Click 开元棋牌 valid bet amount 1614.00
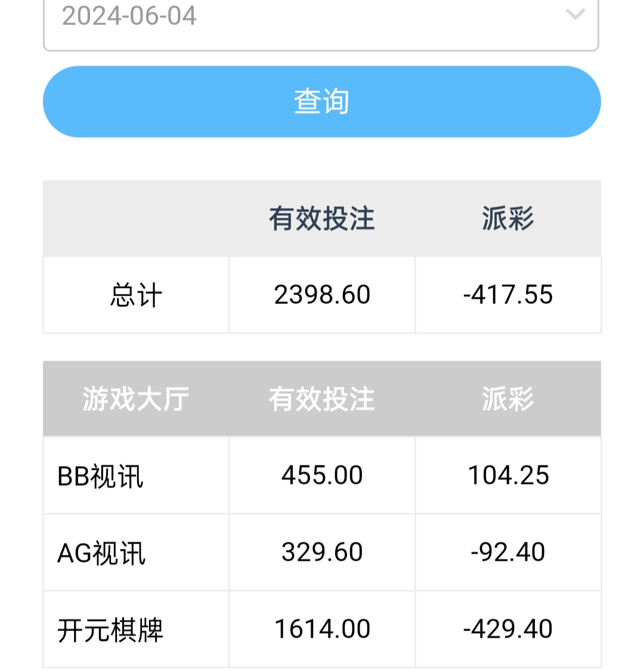644x671 pixels. [322, 629]
